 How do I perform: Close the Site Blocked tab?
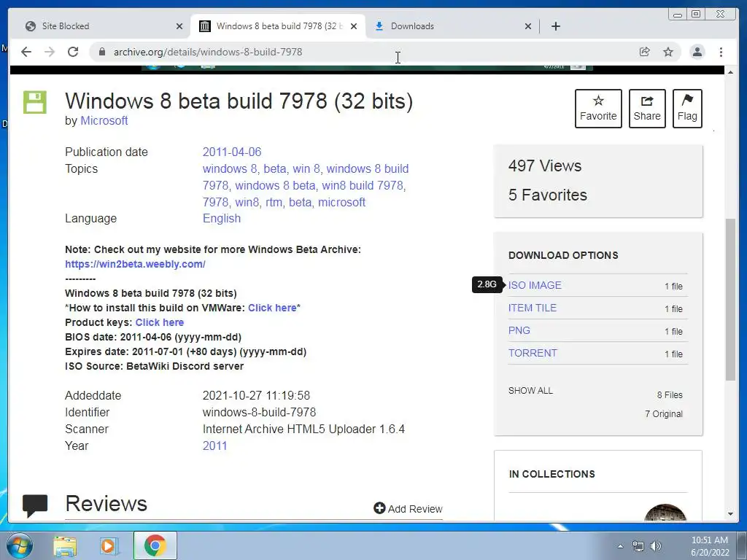[179, 26]
